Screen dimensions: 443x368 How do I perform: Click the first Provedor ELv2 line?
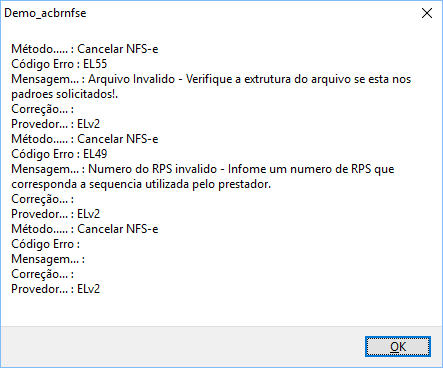[x=55, y=124]
